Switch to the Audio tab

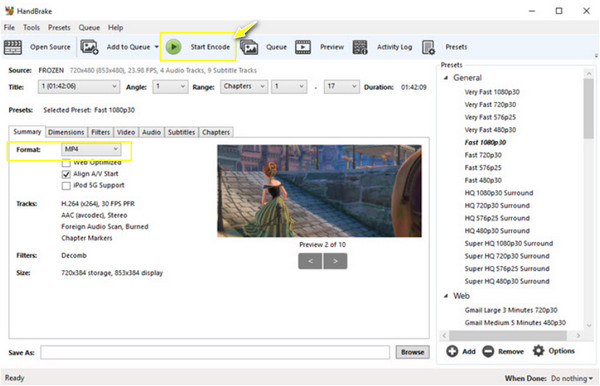point(151,132)
